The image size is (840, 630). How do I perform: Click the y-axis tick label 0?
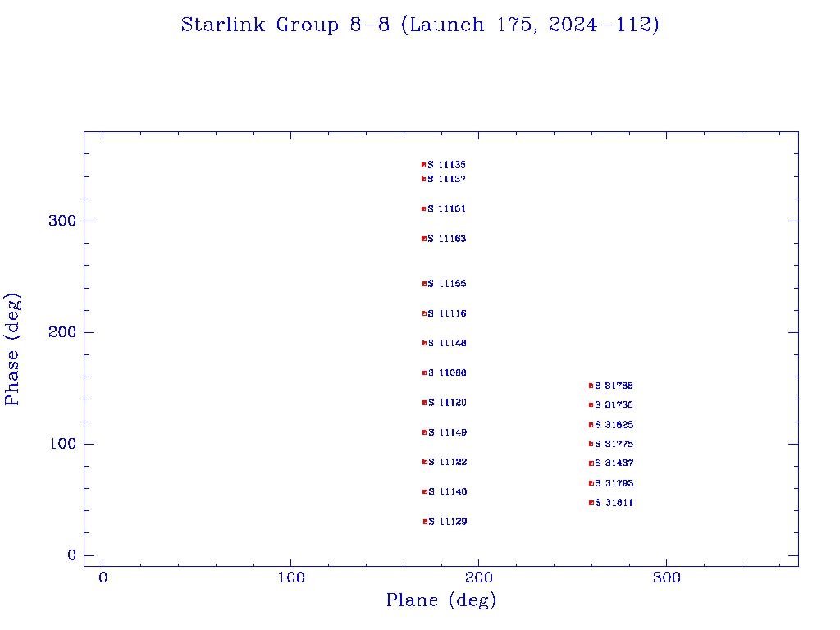[x=72, y=555]
